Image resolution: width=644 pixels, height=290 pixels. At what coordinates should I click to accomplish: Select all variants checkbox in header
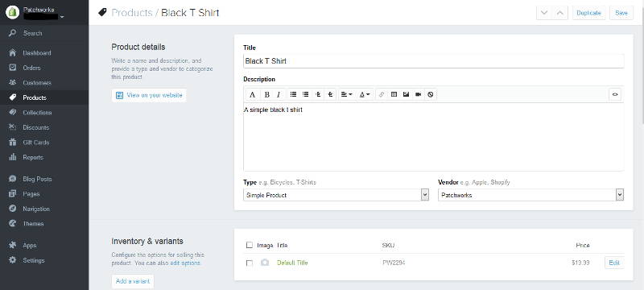250,245
